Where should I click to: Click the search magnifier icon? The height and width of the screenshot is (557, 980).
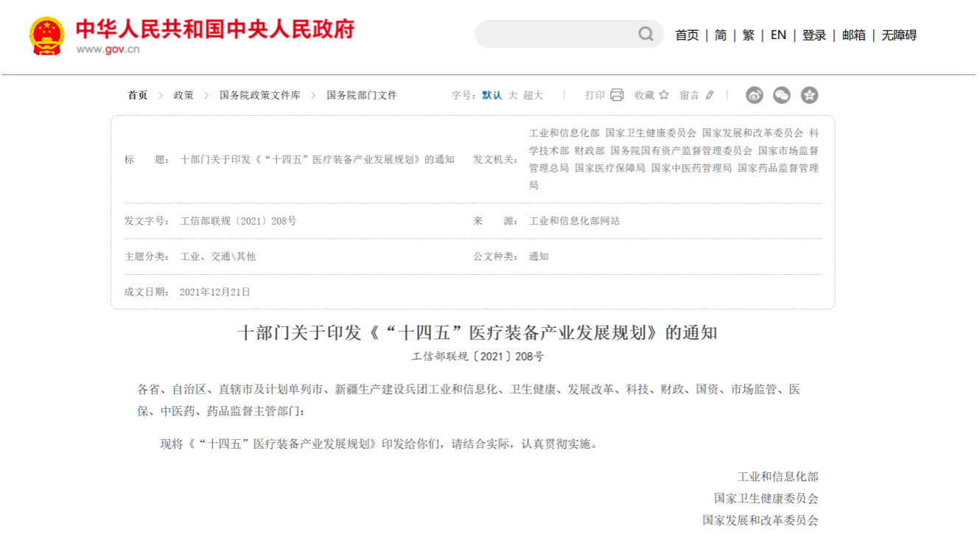point(645,34)
